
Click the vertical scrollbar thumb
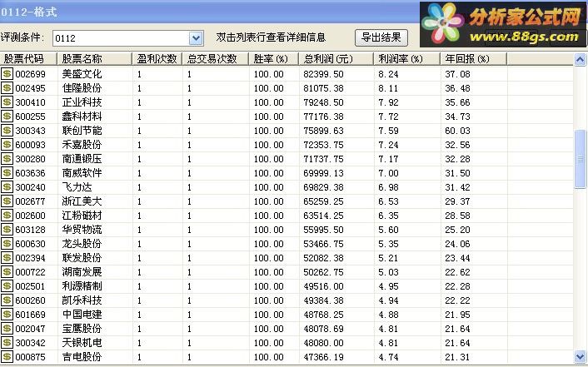pos(581,159)
